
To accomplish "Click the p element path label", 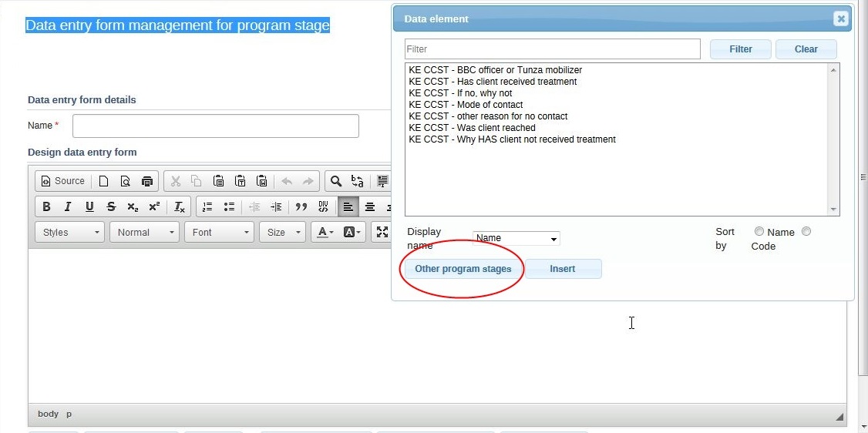I will [x=69, y=414].
